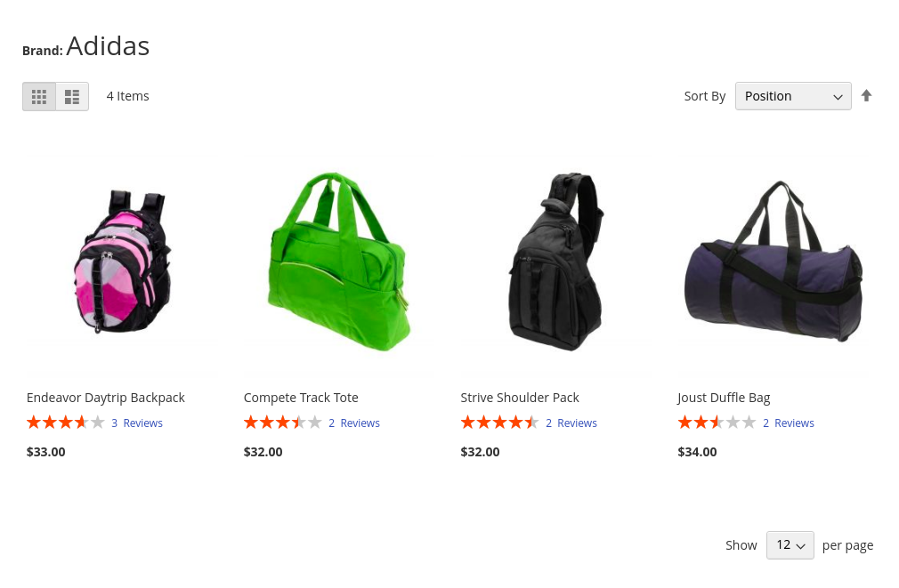Click the star rating of Endeavor Daytrip Backpack
The image size is (899, 588).
66,423
